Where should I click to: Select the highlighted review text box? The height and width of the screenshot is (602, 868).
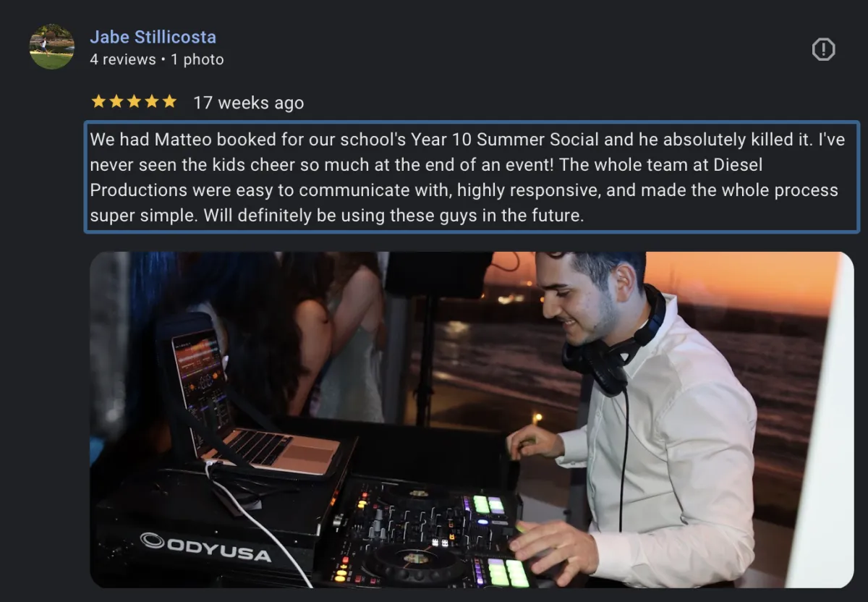[x=472, y=177]
